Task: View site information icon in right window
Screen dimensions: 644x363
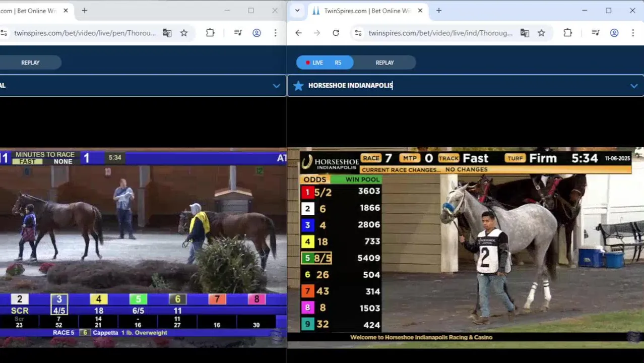Action: 358,33
